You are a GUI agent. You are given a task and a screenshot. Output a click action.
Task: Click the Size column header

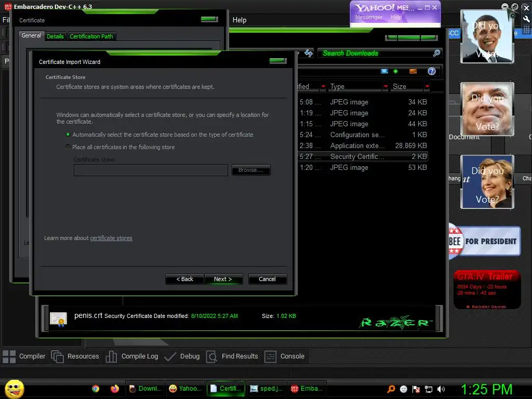(x=408, y=87)
